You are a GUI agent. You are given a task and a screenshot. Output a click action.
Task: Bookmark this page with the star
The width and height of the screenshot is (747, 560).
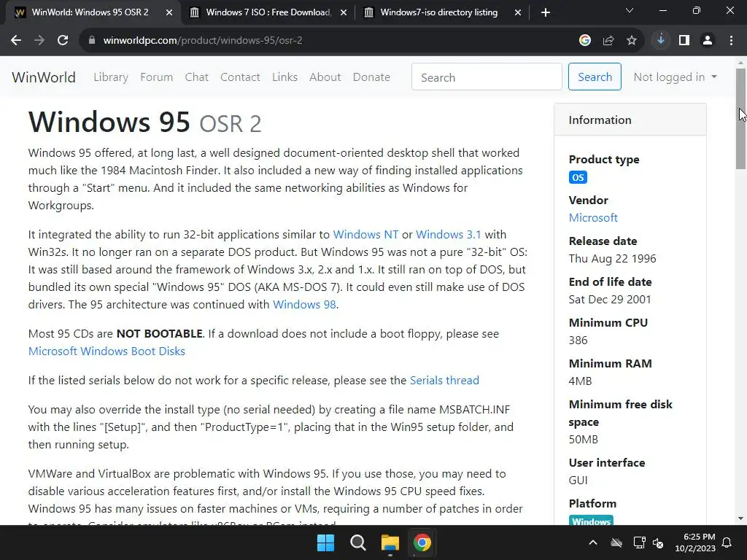coord(632,41)
